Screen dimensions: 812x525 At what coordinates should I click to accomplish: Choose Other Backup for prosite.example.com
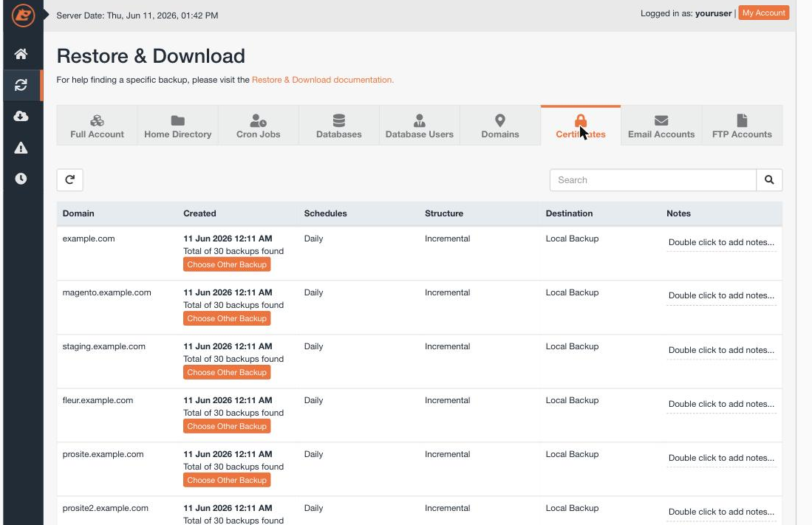click(227, 480)
